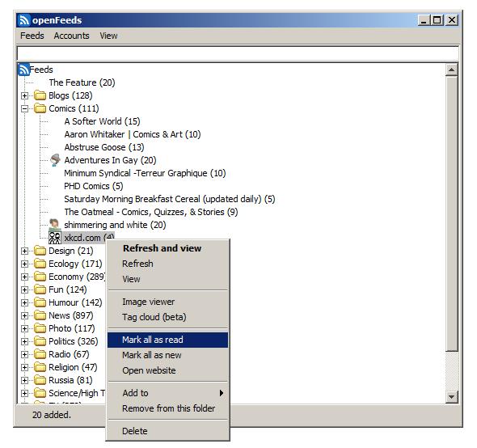Click the Politics folder icon
This screenshot has width=477, height=448.
[x=40, y=341]
